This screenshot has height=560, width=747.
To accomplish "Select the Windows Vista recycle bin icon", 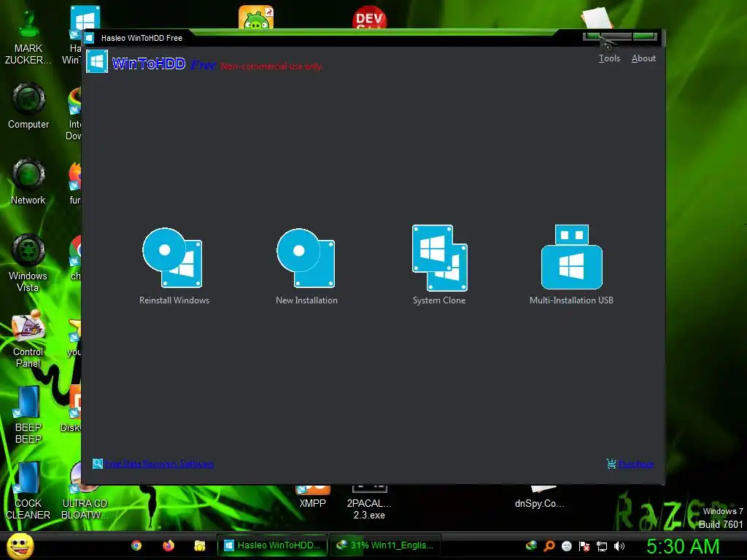I will [x=28, y=262].
